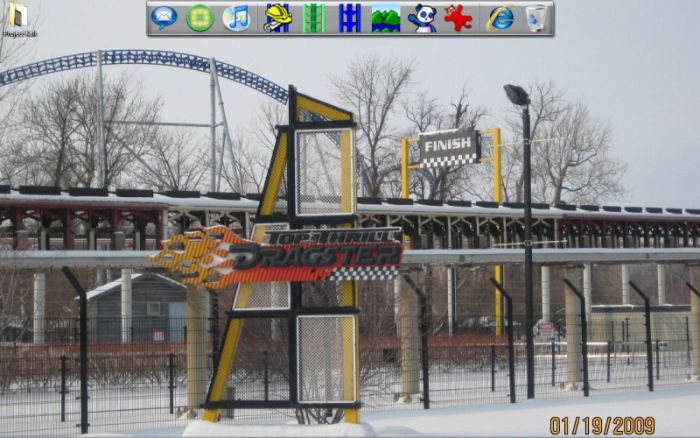
Task: Launch the yellow hard hat track icon
Action: pyautogui.click(x=278, y=18)
